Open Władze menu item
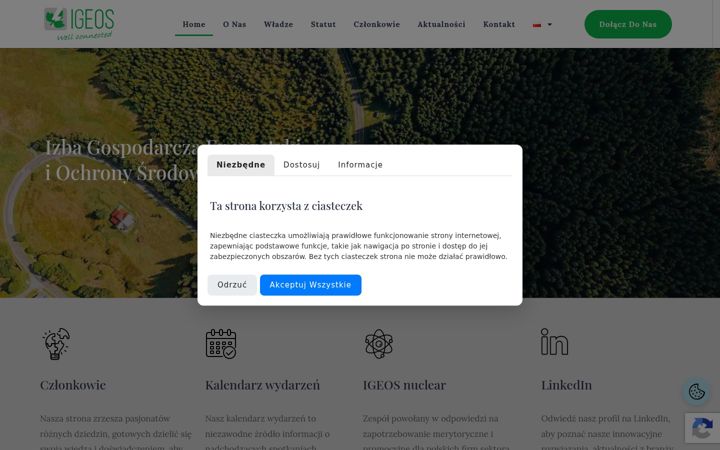 click(278, 24)
